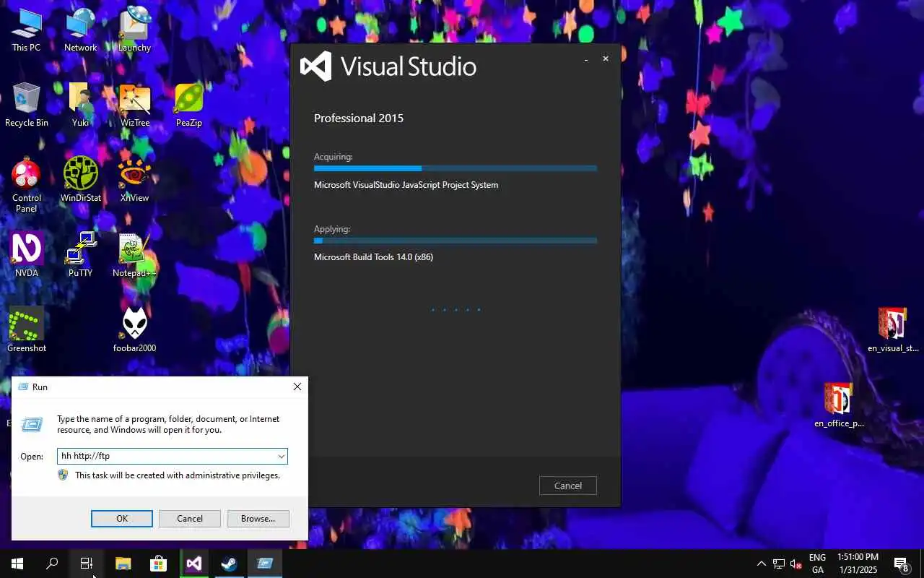The height and width of the screenshot is (578, 924).
Task: Open the Network desktop icon
Action: click(80, 30)
